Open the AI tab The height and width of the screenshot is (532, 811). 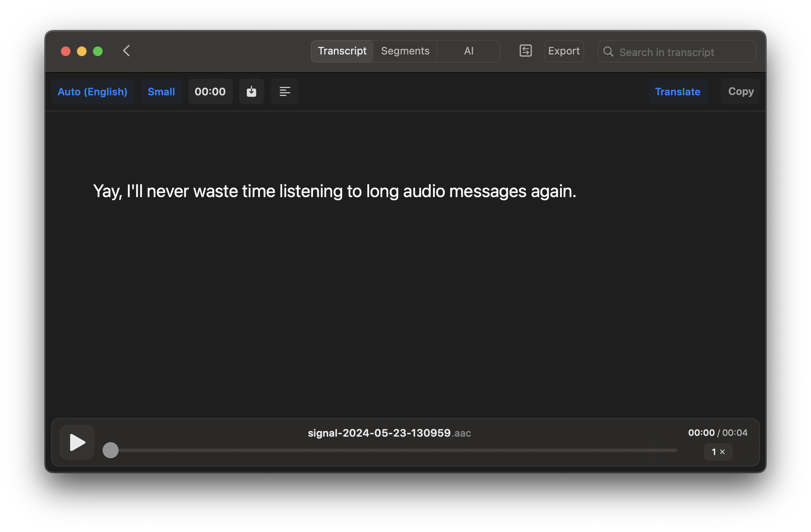pyautogui.click(x=468, y=51)
